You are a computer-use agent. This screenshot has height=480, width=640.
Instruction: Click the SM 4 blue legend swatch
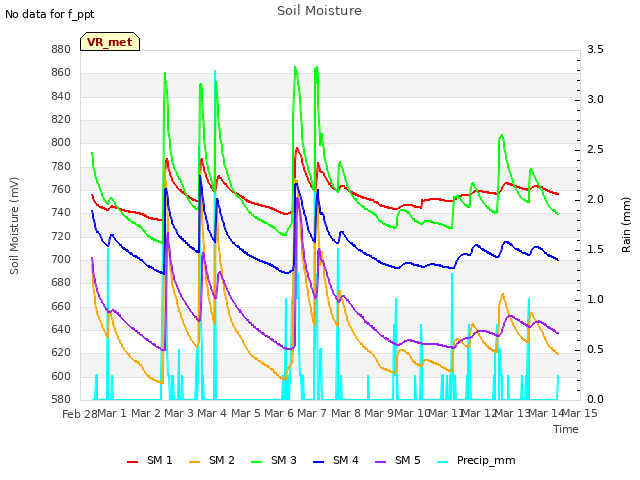click(x=318, y=462)
